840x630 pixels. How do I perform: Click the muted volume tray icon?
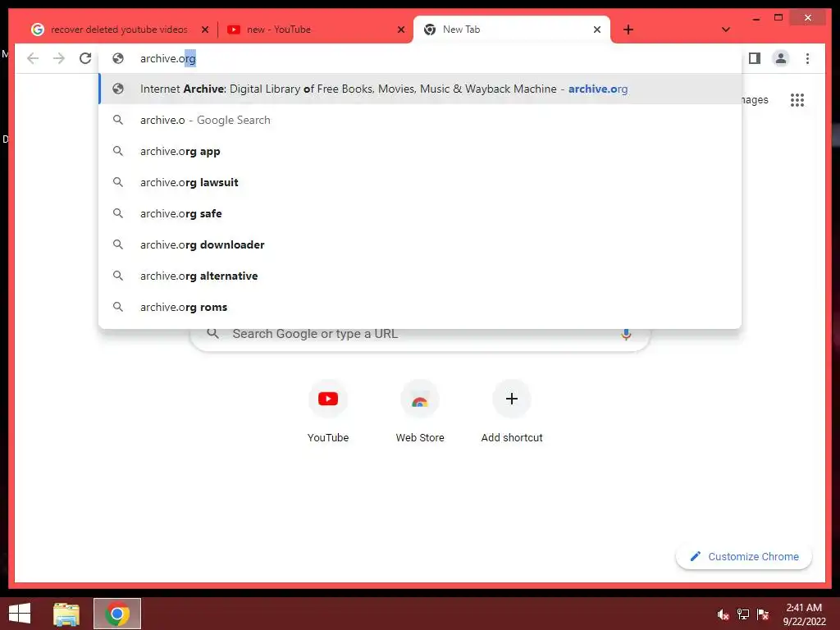tap(724, 614)
